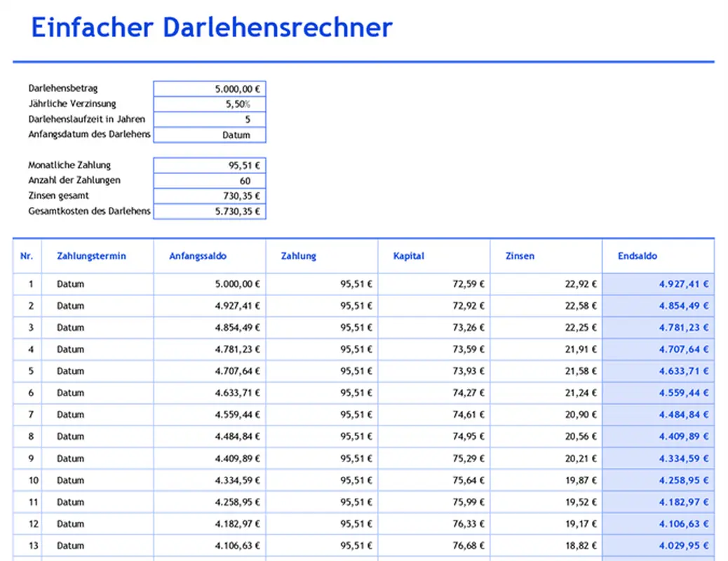Select Endsaldo cell 4.633,71 € in row 5
The image size is (728, 561).
[x=659, y=371]
